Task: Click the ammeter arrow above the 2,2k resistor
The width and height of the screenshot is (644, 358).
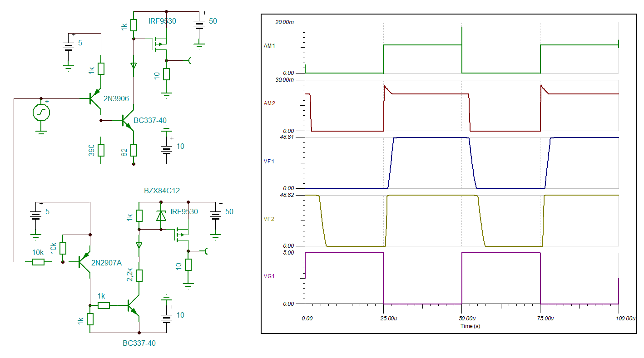Action: [139, 245]
